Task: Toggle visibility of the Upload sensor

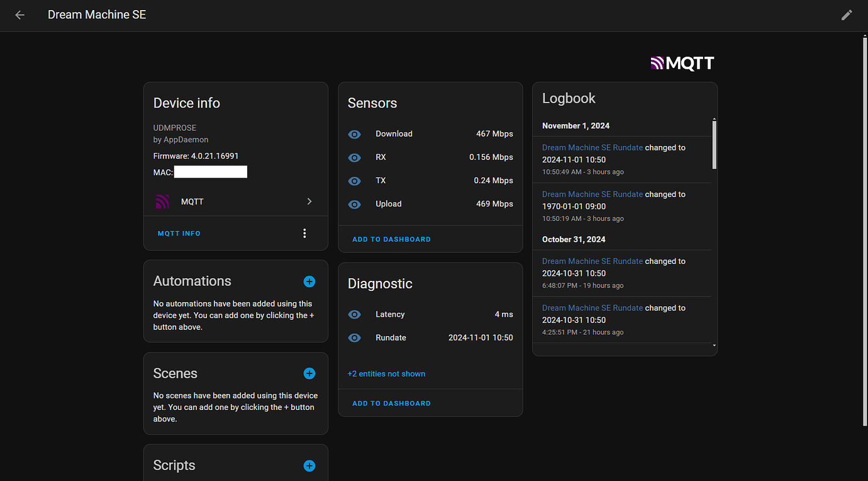Action: (x=354, y=204)
